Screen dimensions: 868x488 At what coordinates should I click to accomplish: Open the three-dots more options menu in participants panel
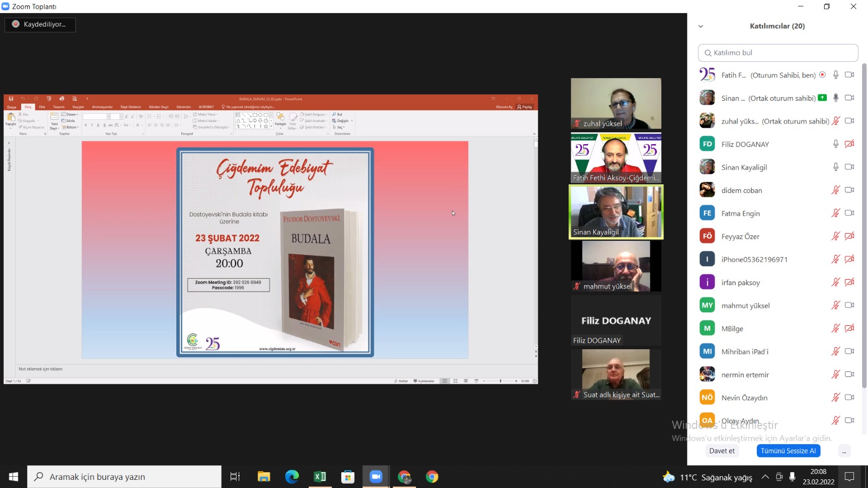844,451
